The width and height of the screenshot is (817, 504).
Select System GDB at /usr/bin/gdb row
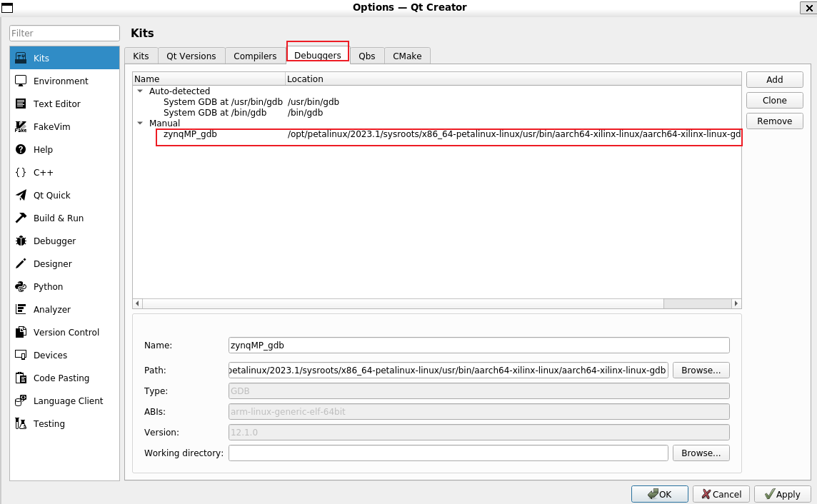pos(223,102)
